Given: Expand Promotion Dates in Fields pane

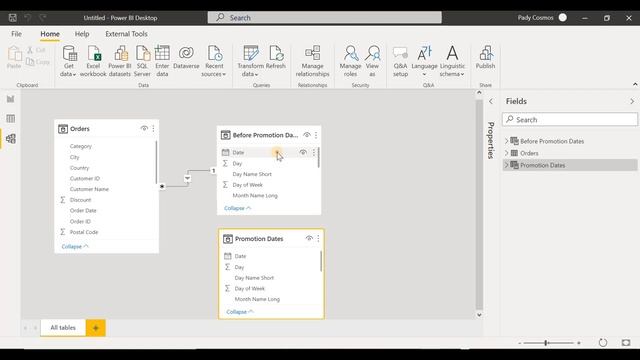Looking at the screenshot, I should pyautogui.click(x=507, y=165).
